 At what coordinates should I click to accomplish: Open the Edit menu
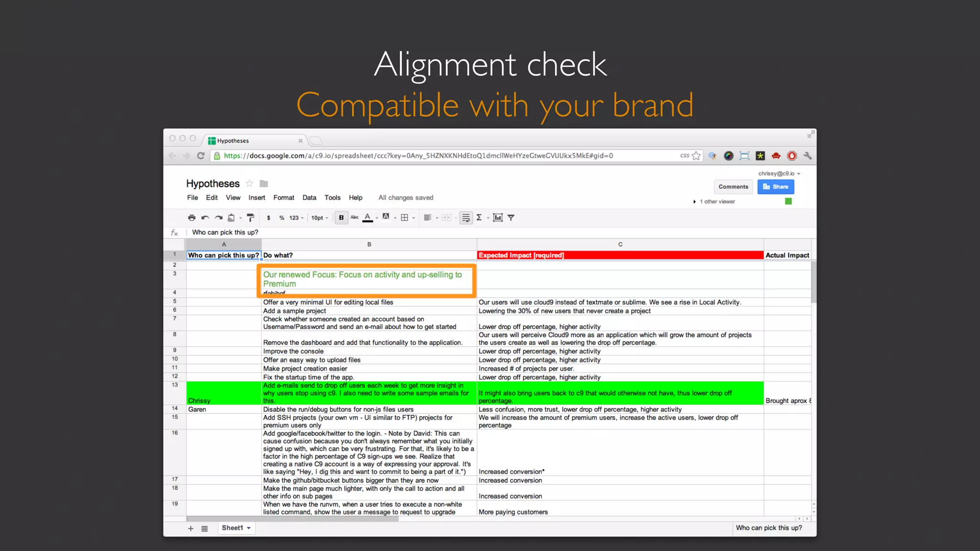coord(212,198)
